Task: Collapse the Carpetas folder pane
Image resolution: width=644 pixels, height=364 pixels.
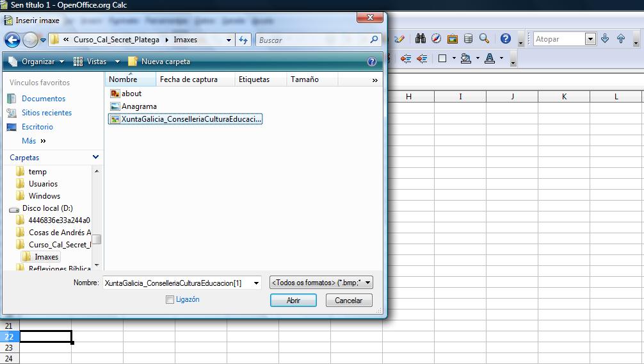Action: (95, 157)
